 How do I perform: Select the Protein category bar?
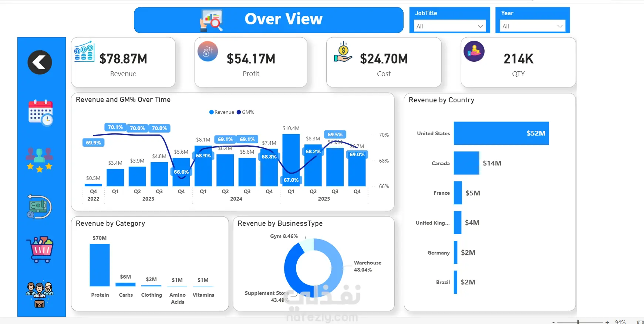tap(100, 265)
